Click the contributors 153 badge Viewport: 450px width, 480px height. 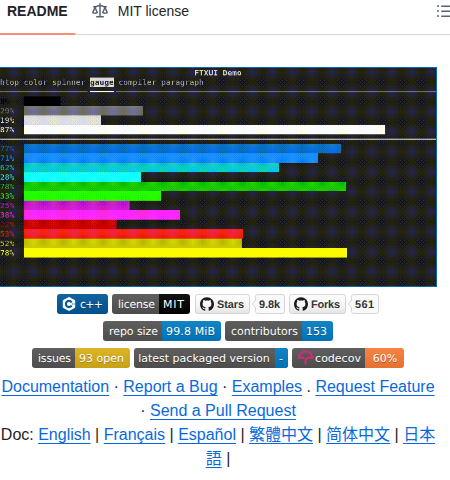[279, 331]
